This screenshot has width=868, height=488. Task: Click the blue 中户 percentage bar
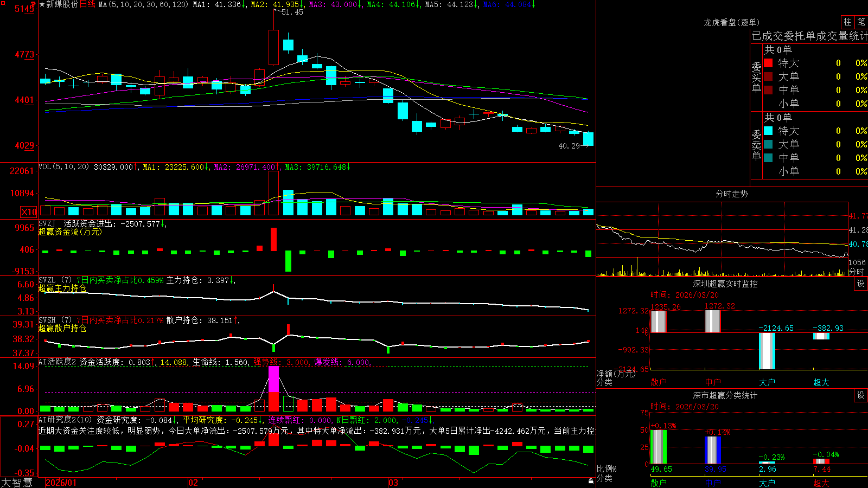pyautogui.click(x=712, y=450)
